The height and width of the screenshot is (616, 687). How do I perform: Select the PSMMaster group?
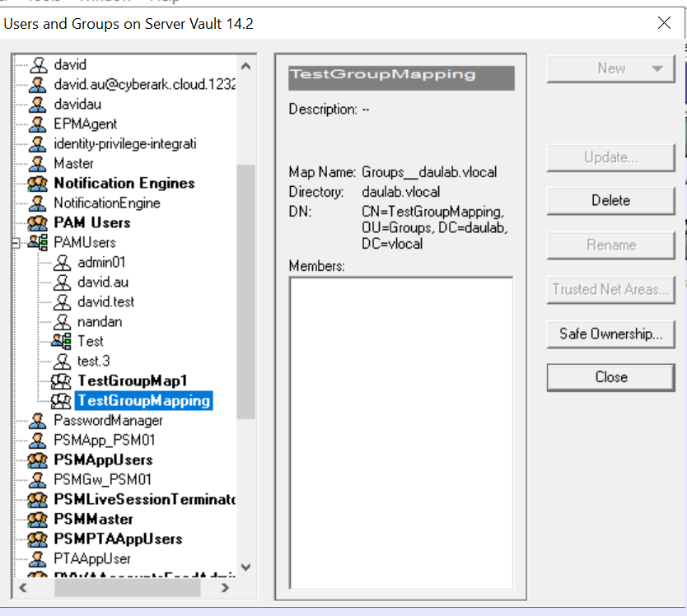93,519
